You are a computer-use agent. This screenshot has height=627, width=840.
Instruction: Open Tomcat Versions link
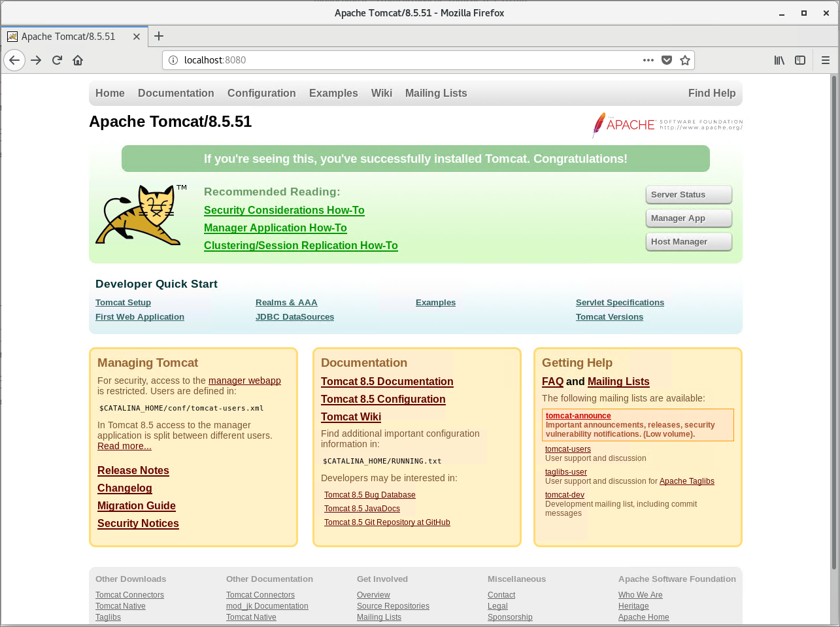(x=609, y=317)
